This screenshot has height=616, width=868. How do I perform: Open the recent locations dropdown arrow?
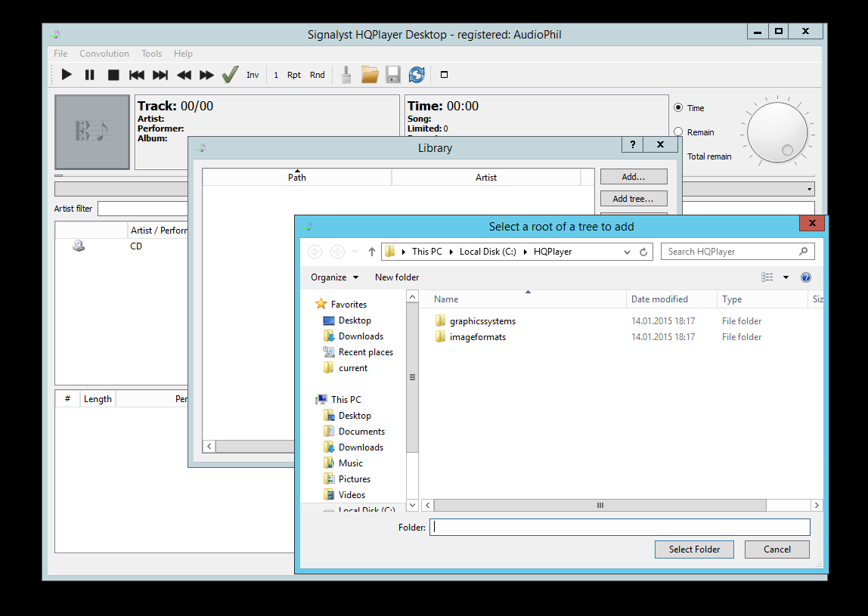[355, 252]
